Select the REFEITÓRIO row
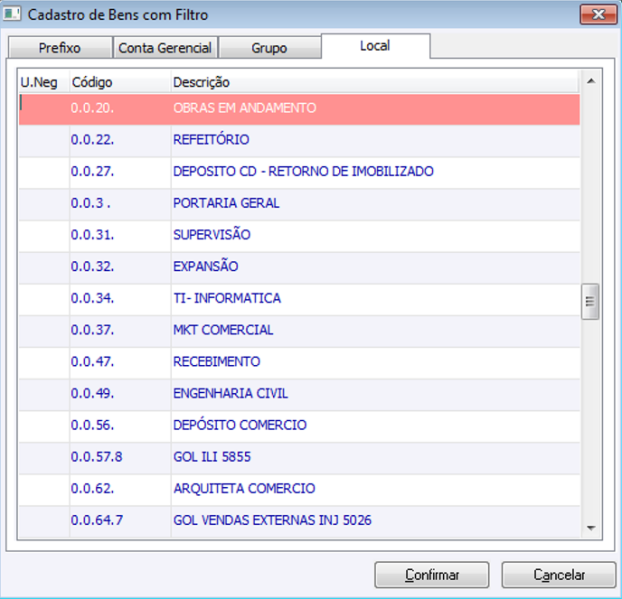622x599 pixels. 299,140
